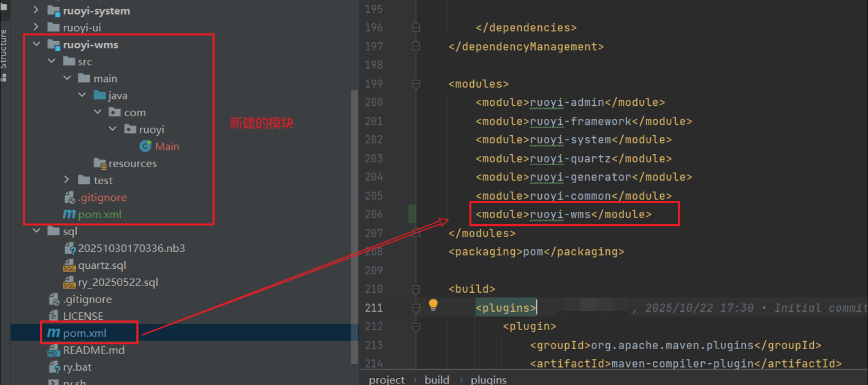The width and height of the screenshot is (868, 385).
Task: Click the dependencies fold end marker line 196
Action: pos(416,27)
